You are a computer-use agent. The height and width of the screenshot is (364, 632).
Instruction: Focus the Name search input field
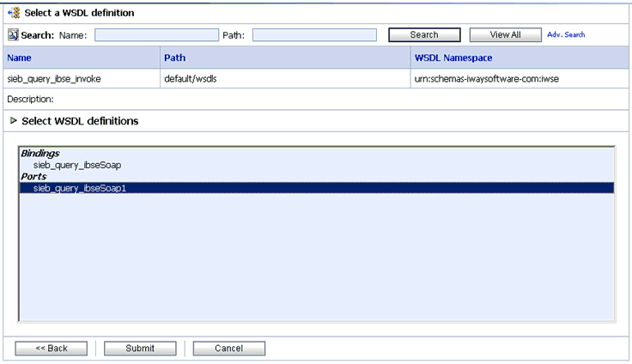pyautogui.click(x=156, y=35)
